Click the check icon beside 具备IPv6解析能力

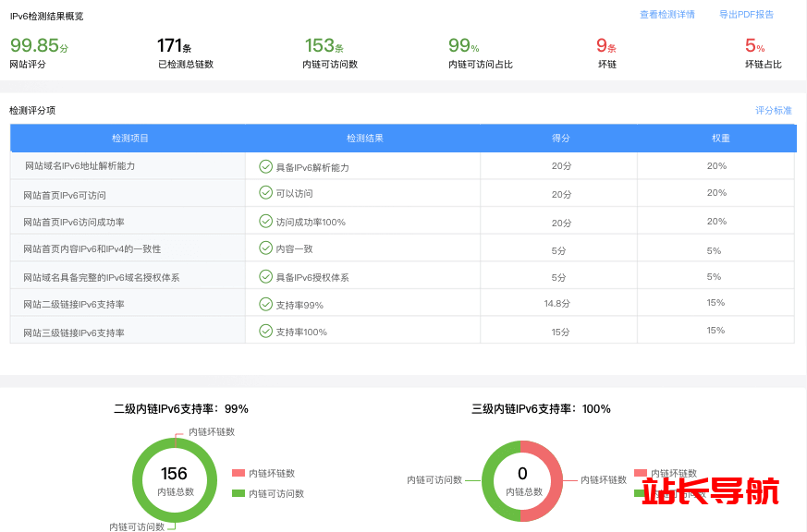[x=265, y=166]
